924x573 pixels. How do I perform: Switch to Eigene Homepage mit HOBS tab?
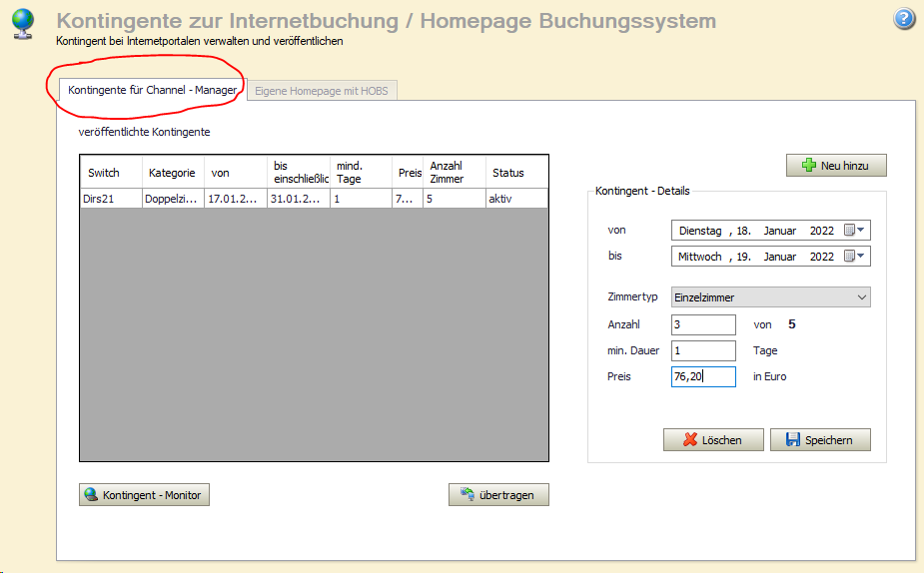[322, 91]
